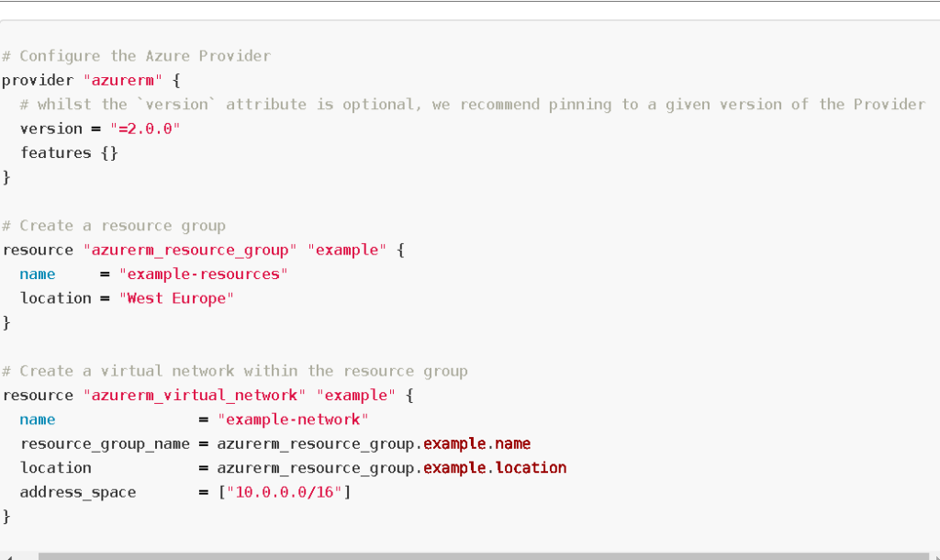
Task: Click the red example.name reference
Action: pos(476,443)
